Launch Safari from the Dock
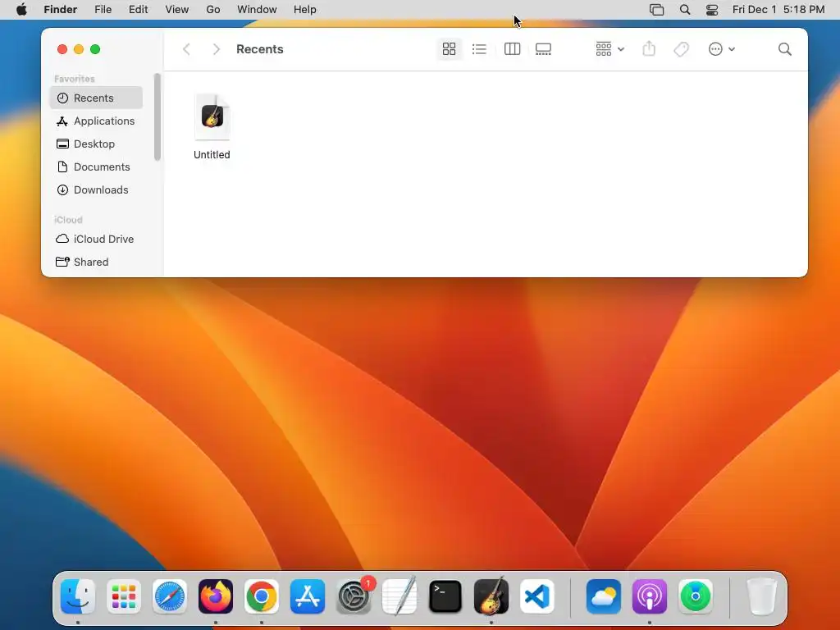 point(170,596)
